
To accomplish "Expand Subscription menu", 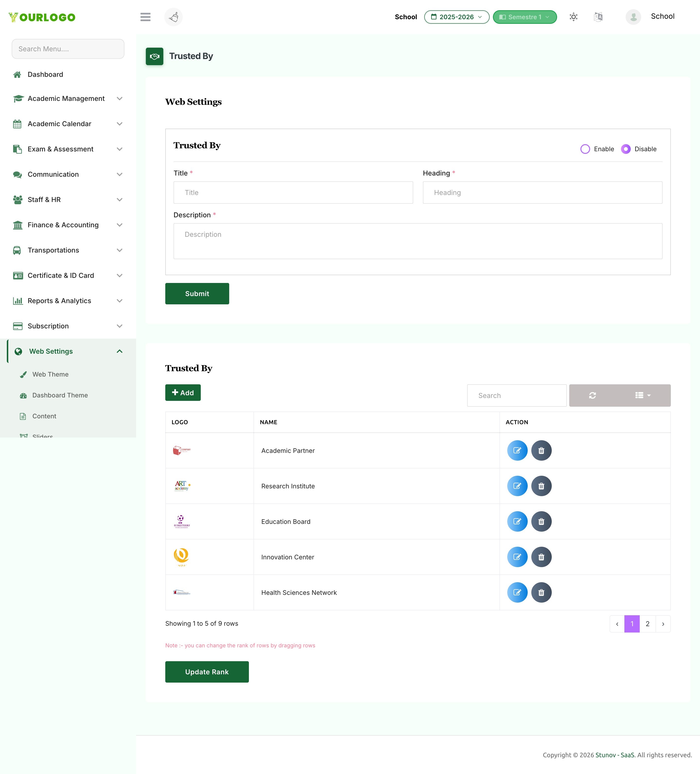I will pyautogui.click(x=68, y=326).
